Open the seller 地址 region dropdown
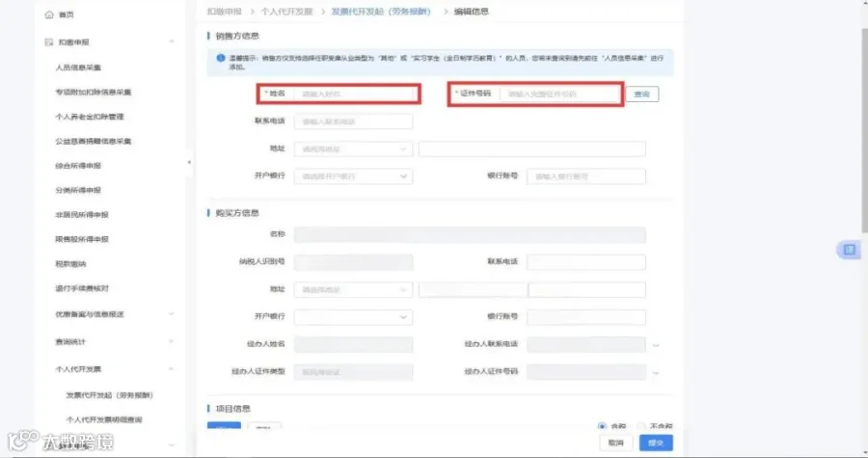 click(x=353, y=148)
